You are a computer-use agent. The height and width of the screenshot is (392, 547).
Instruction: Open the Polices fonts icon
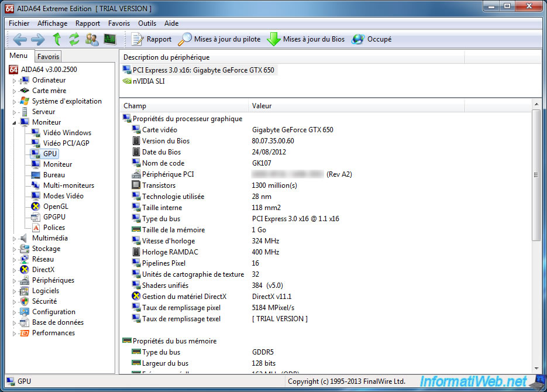(x=36, y=228)
